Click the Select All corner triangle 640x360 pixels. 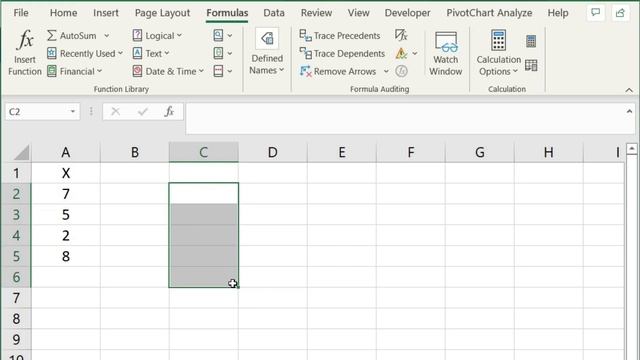[x=22, y=153]
